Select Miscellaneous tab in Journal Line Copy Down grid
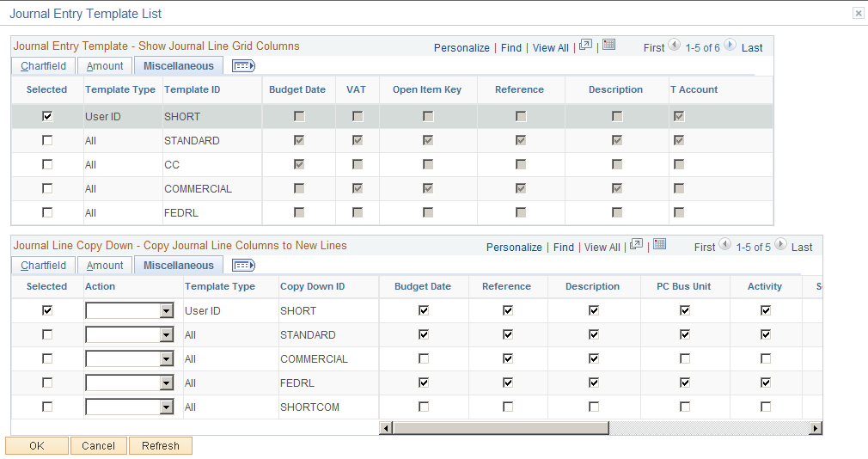This screenshot has height=459, width=868. pos(178,266)
